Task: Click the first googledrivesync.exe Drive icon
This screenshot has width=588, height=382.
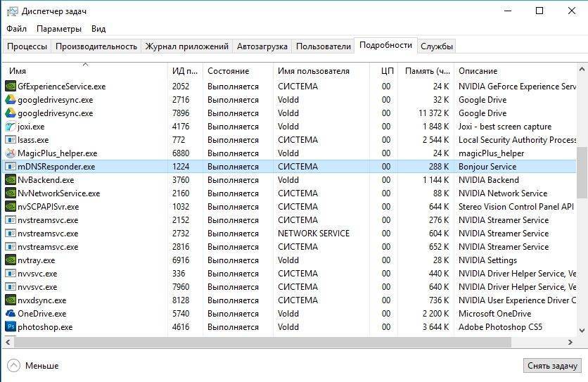Action: [x=11, y=100]
